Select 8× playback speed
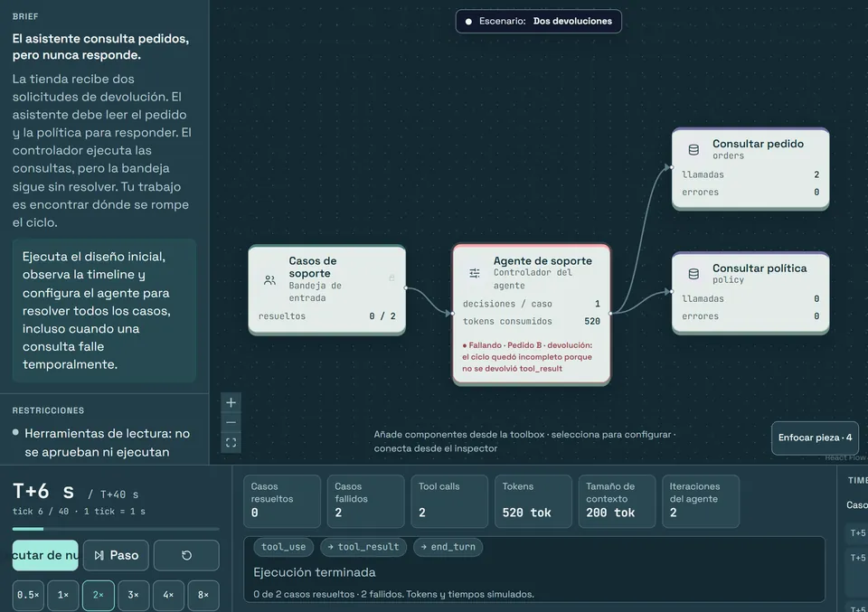 pyautogui.click(x=203, y=595)
